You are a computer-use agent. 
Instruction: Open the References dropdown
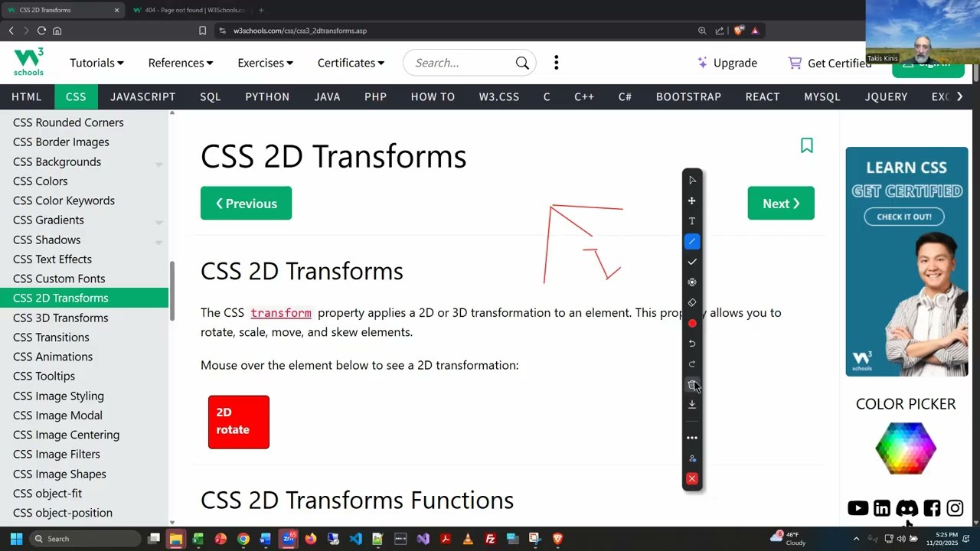181,63
